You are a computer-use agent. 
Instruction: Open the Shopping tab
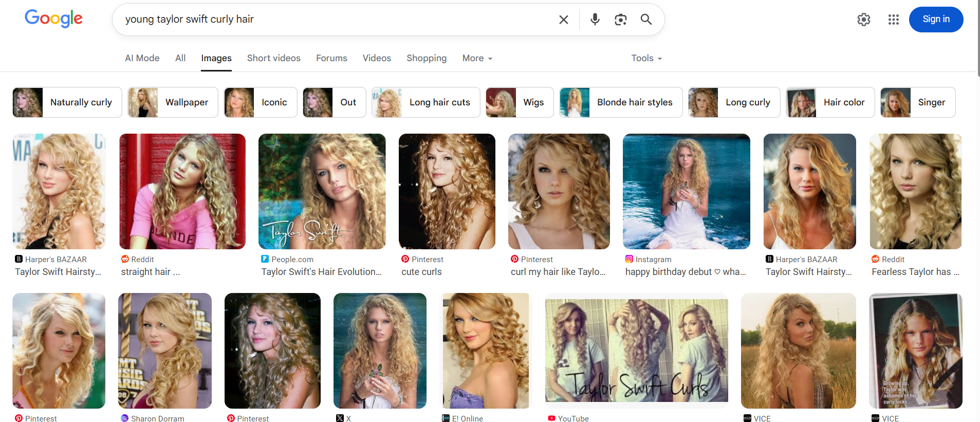point(427,58)
